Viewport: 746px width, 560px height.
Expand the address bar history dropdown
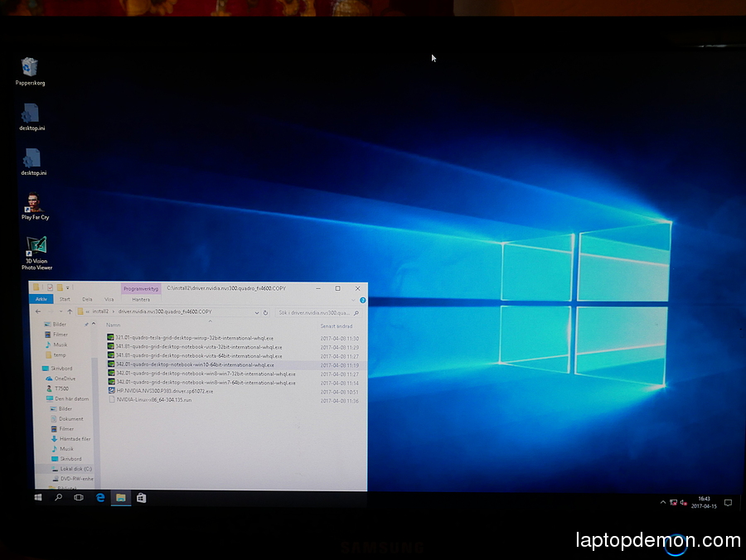tap(254, 312)
